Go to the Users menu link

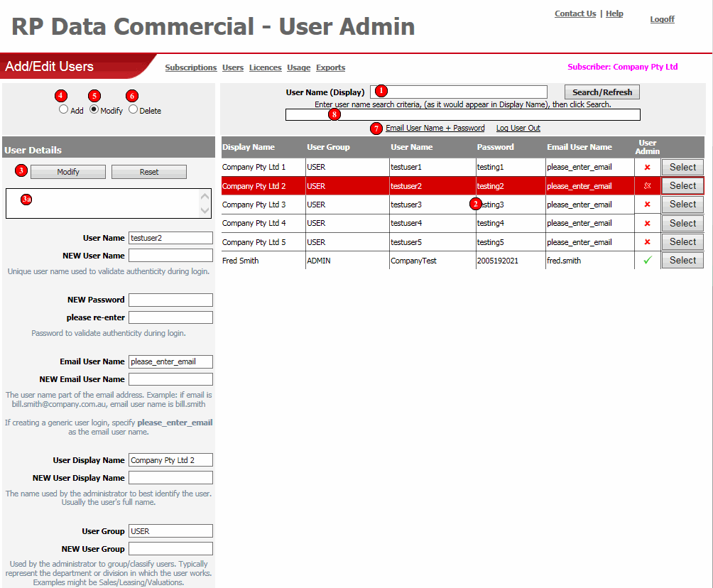233,67
